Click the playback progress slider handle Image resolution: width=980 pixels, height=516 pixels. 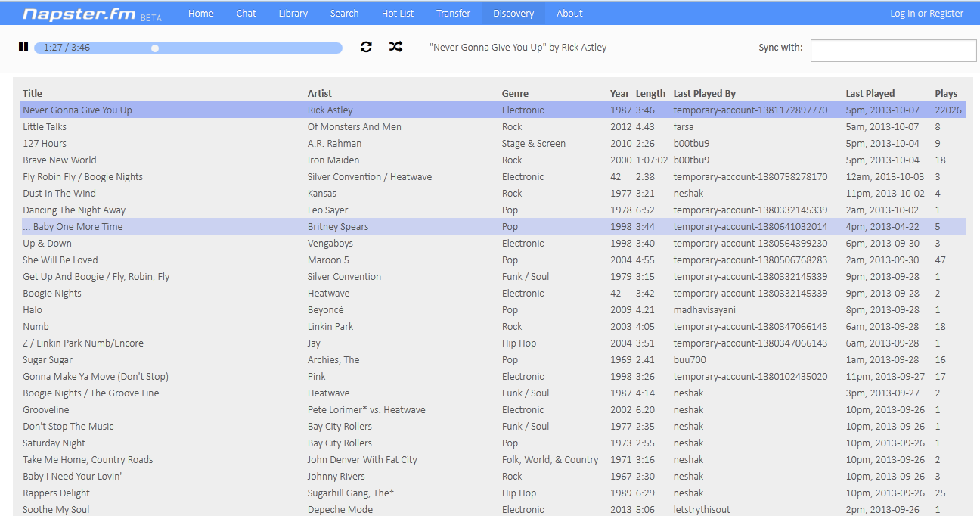click(x=155, y=48)
